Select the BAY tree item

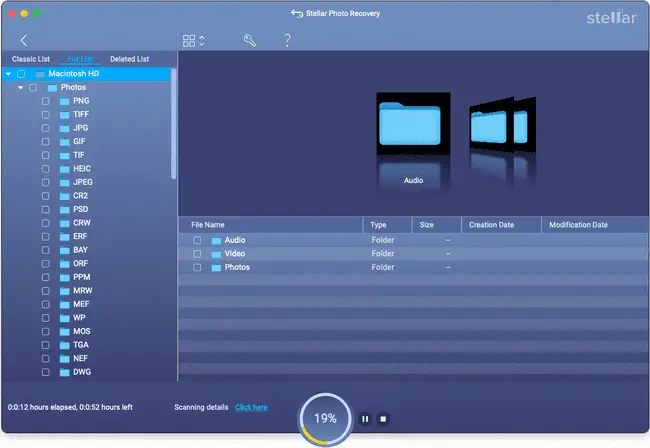[x=80, y=250]
